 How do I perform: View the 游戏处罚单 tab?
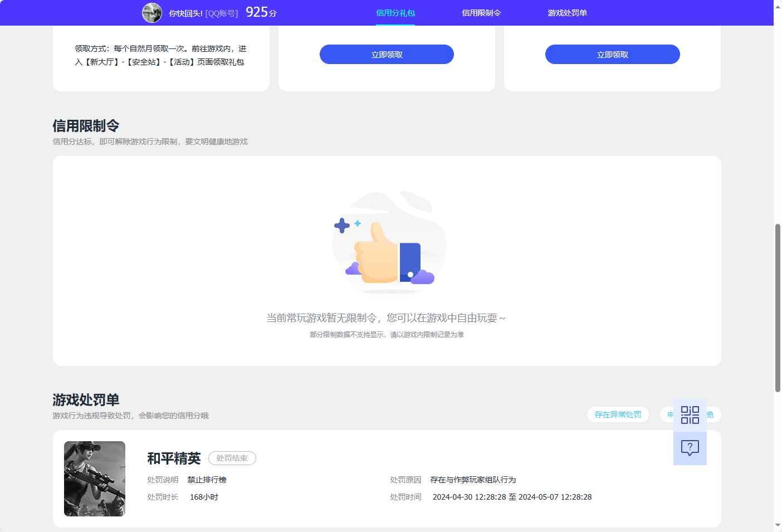[x=566, y=12]
